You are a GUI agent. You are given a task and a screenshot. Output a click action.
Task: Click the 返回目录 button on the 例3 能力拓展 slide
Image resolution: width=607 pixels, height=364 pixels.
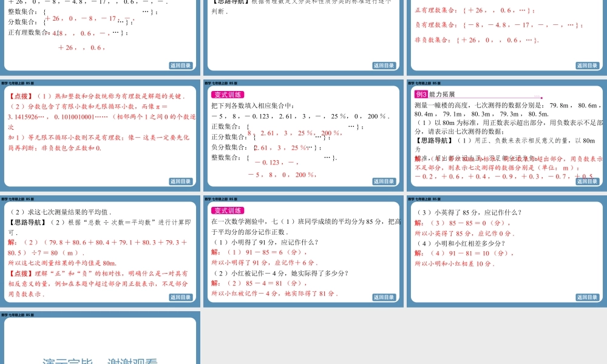click(587, 181)
